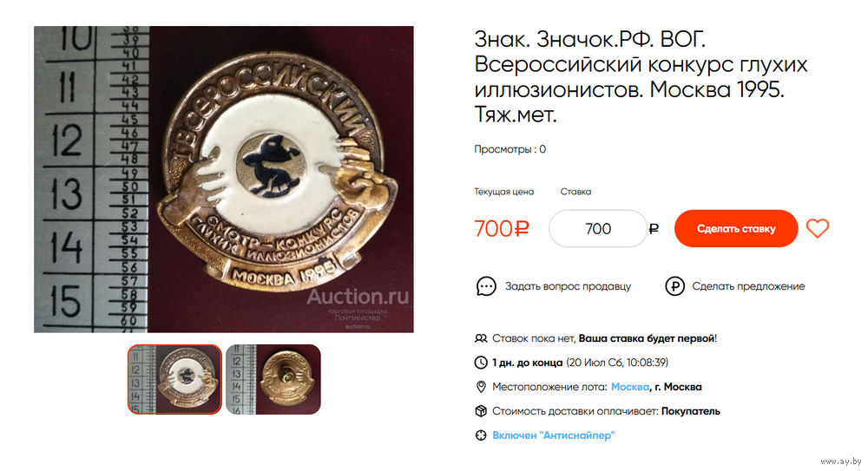Select the second badge back thumbnail
The width and height of the screenshot is (868, 471).
273,379
